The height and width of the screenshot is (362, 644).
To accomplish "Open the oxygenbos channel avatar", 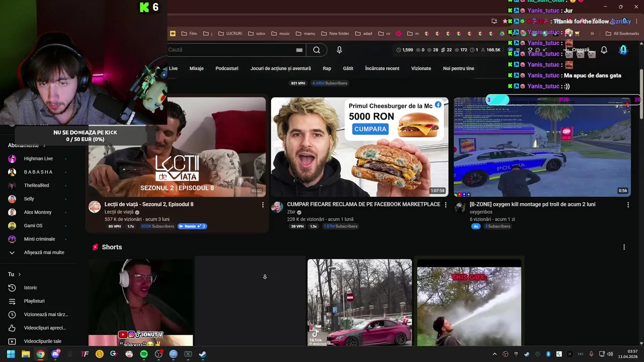I will [460, 207].
